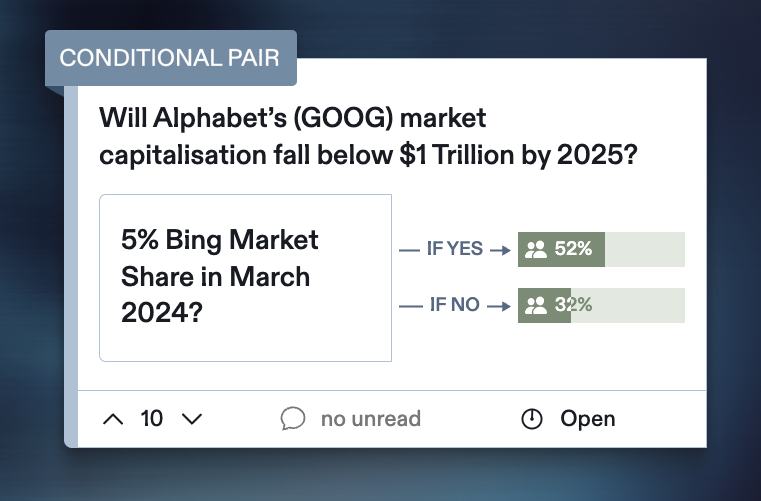Viewport: 761px width, 501px height.
Task: Open the Alphabet market capitalisation question title
Action: coord(369,138)
